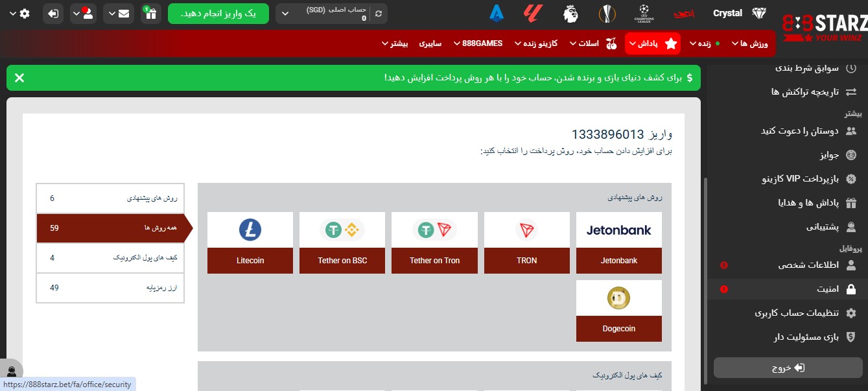Expand the user profile dropdown
Image resolution: width=868 pixels, height=391 pixels.
point(82,13)
